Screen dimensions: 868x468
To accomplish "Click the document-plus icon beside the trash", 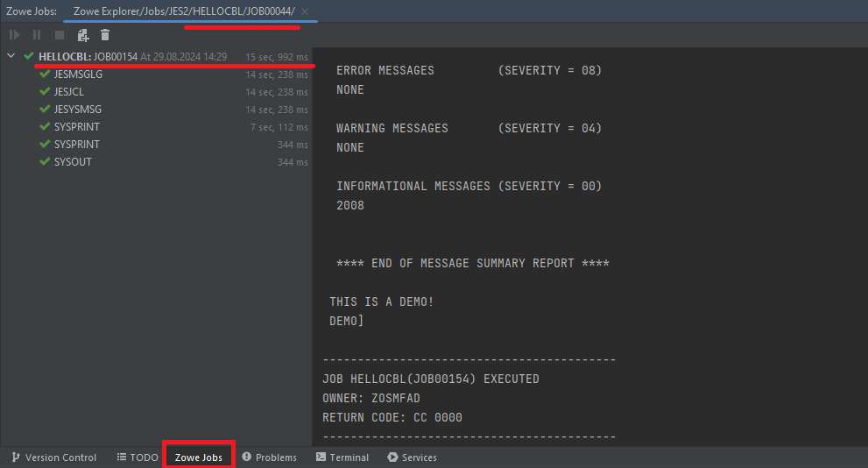I will [x=83, y=35].
